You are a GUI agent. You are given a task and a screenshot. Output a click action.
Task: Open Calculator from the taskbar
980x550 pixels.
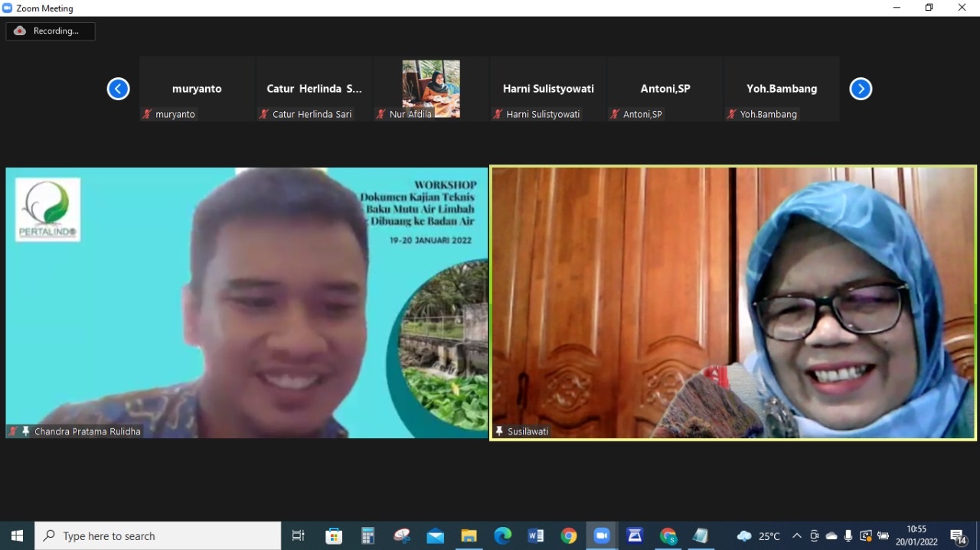click(368, 536)
